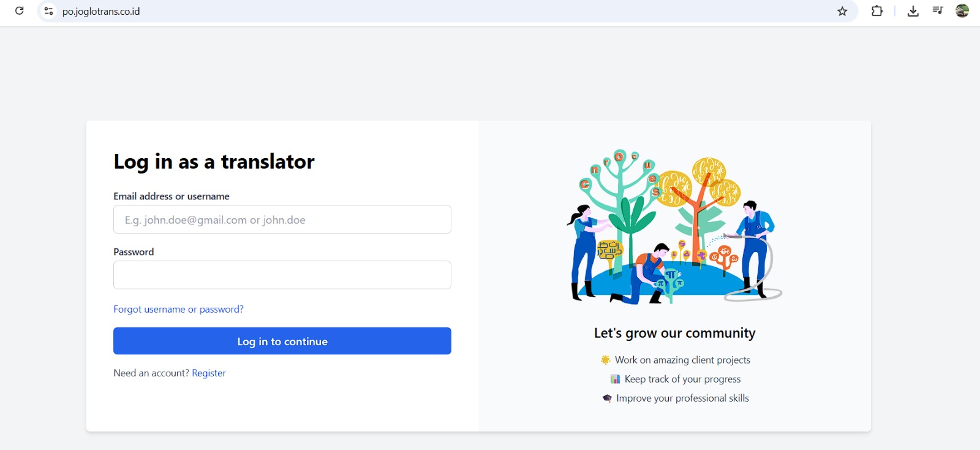Click the sun icon beside client projects
The image size is (980, 450).
tap(606, 360)
